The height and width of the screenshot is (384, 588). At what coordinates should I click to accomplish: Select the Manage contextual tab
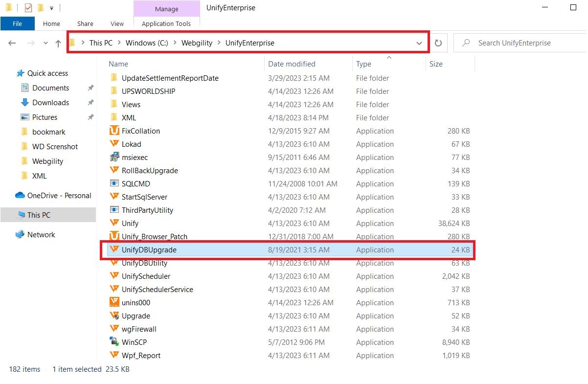click(x=166, y=9)
